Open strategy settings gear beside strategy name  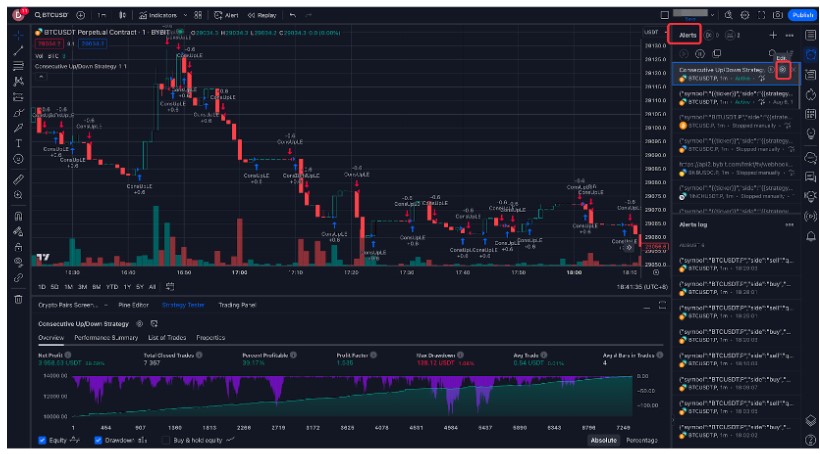[x=140, y=324]
